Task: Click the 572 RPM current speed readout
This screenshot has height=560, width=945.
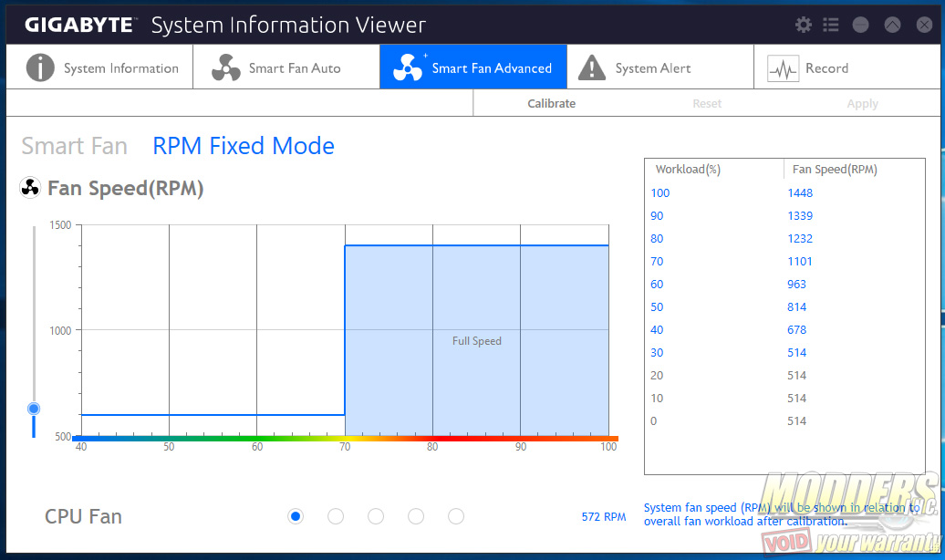Action: click(x=603, y=516)
